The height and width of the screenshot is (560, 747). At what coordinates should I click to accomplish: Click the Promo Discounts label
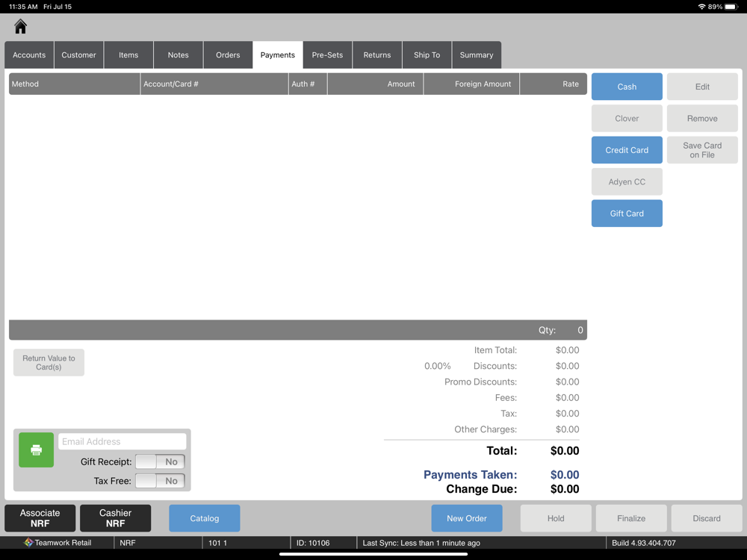pos(480,382)
